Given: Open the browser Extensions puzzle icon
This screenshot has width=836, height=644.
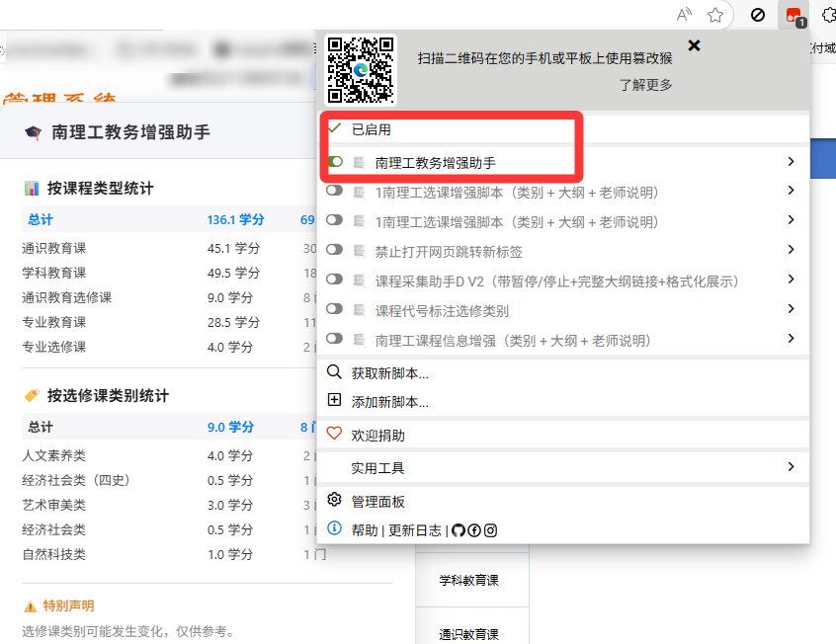Looking at the screenshot, I should 828,15.
